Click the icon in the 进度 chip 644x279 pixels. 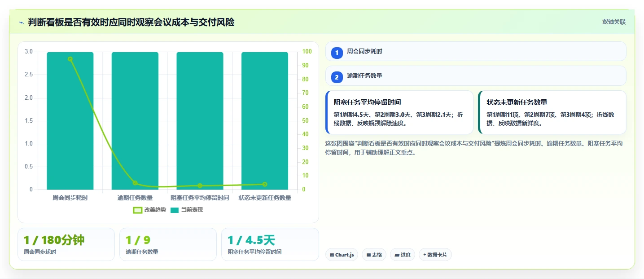click(397, 255)
